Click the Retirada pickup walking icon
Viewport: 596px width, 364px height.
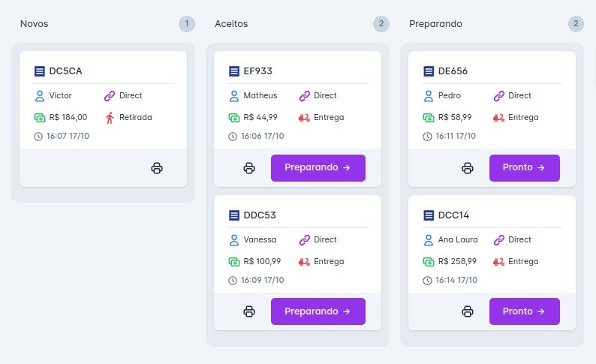click(x=110, y=118)
